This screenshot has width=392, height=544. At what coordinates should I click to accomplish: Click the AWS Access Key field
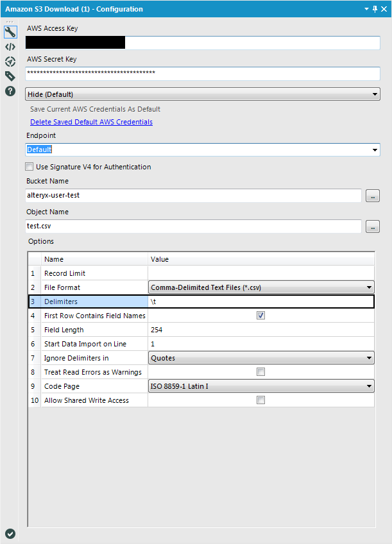[203, 43]
